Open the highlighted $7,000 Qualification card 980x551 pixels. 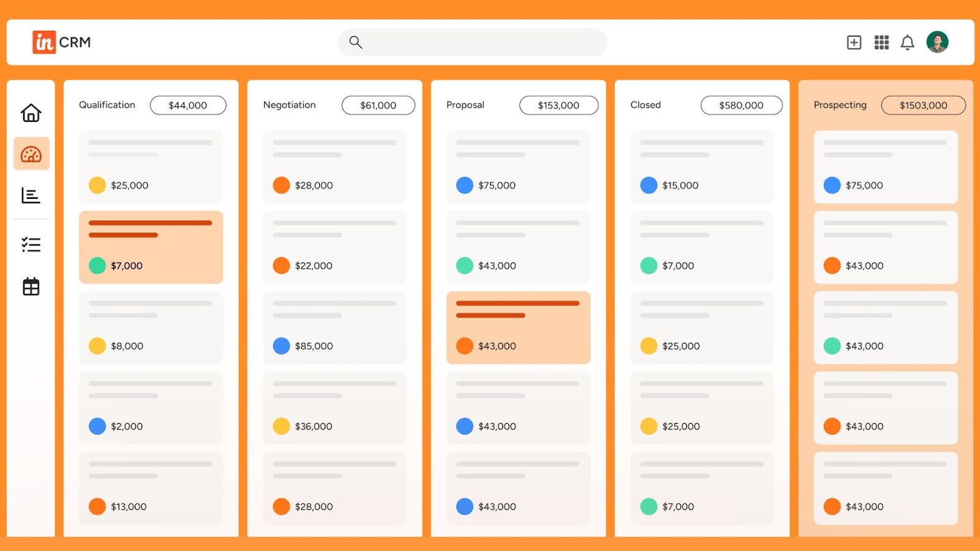point(151,247)
